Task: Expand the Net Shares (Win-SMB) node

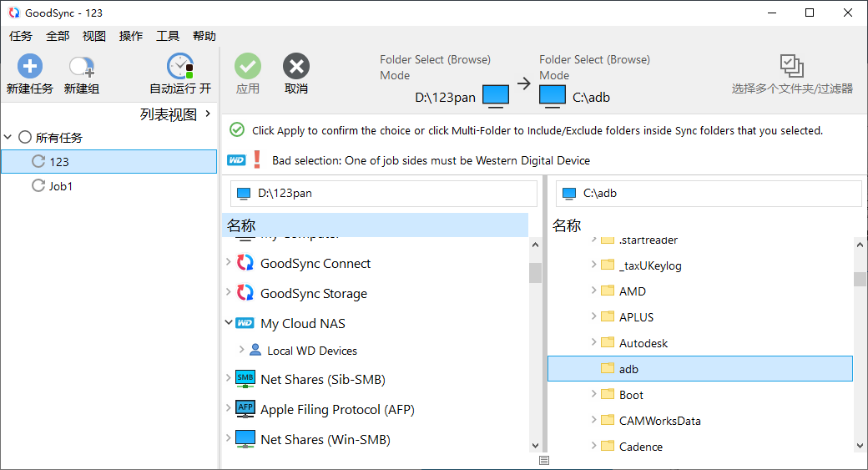Action: [228, 437]
